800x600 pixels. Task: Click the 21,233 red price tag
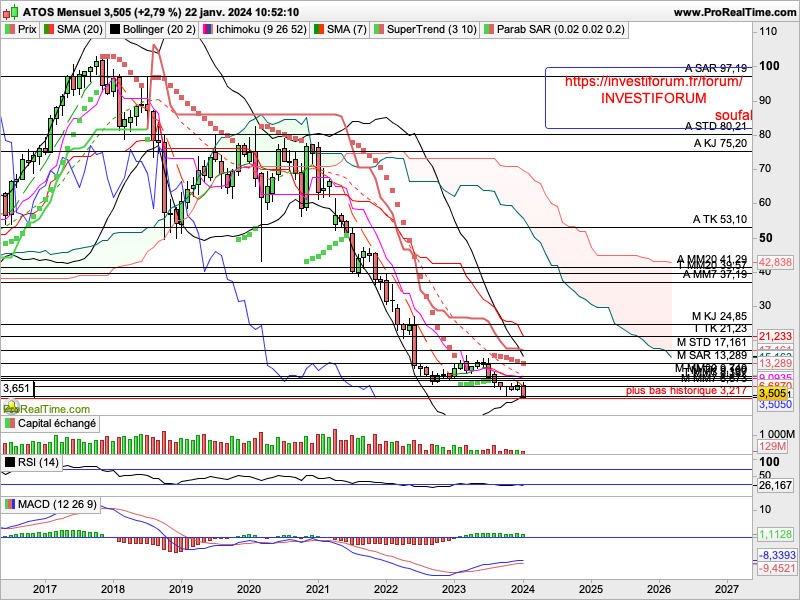click(x=775, y=336)
